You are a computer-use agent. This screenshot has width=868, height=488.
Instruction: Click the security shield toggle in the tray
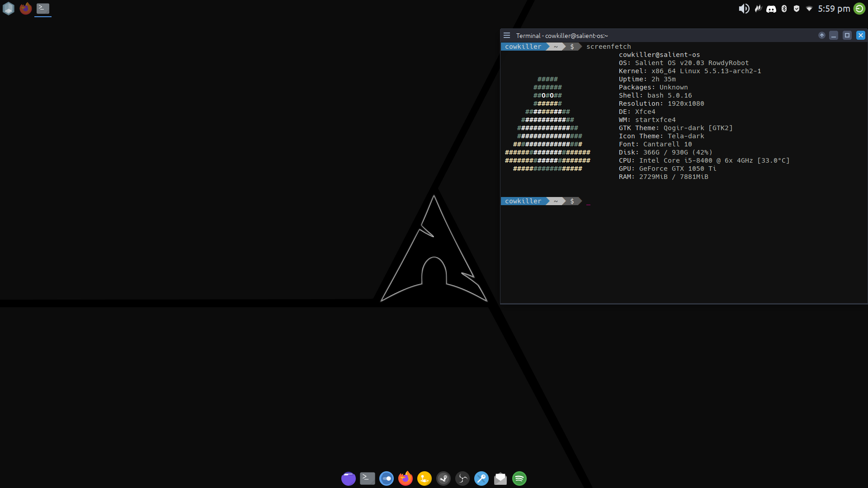tap(796, 9)
